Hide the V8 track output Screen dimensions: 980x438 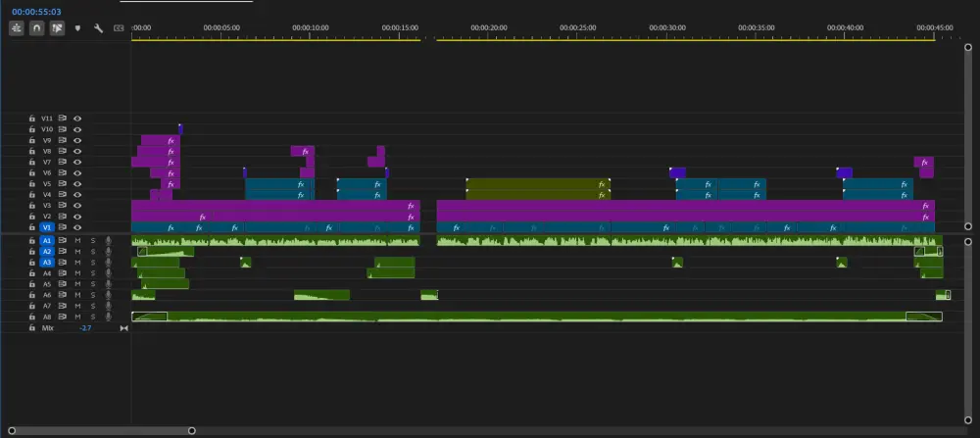[77, 151]
